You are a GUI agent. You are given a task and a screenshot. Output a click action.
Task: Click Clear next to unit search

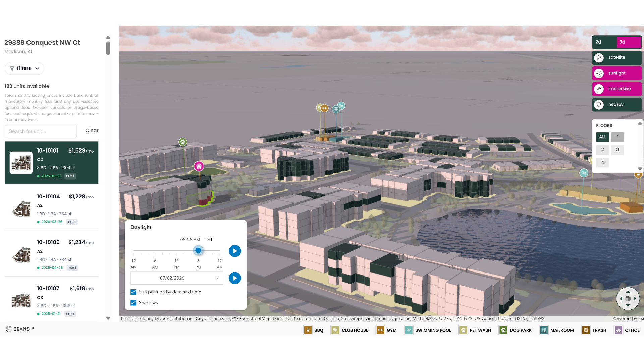click(92, 130)
